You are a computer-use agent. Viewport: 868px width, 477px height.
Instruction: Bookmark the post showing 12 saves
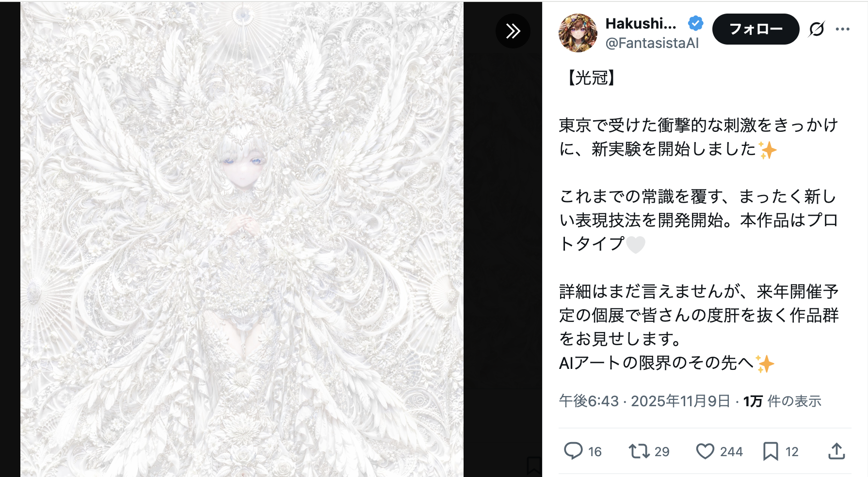[x=771, y=451]
